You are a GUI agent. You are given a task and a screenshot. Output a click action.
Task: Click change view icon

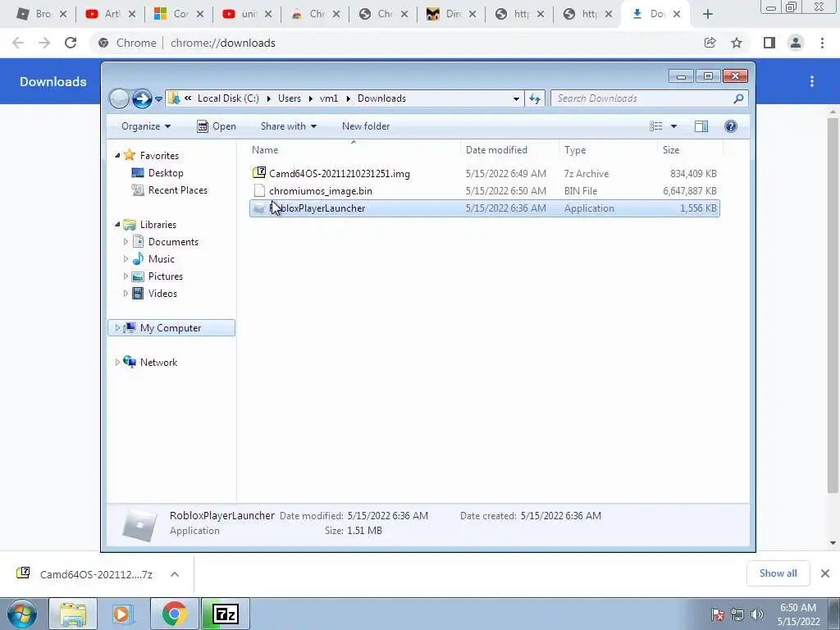click(x=656, y=126)
